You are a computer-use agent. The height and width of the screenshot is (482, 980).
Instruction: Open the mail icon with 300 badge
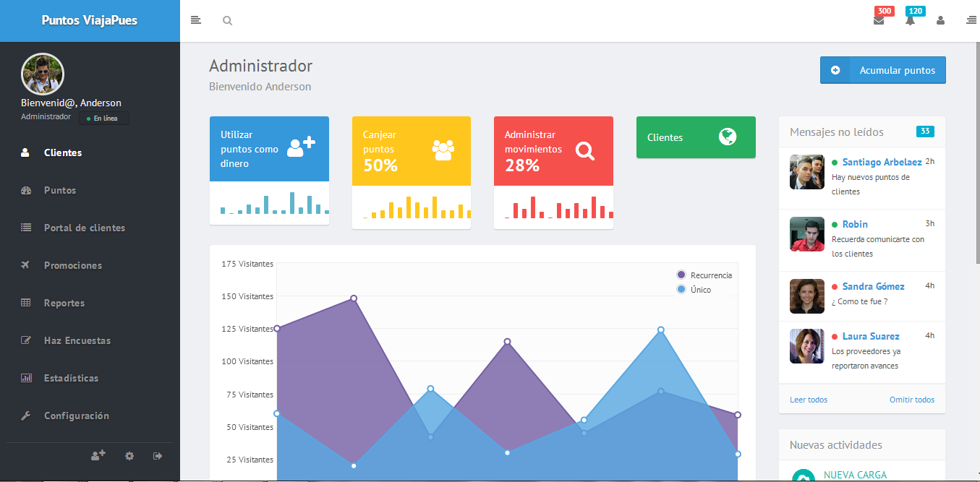[879, 20]
